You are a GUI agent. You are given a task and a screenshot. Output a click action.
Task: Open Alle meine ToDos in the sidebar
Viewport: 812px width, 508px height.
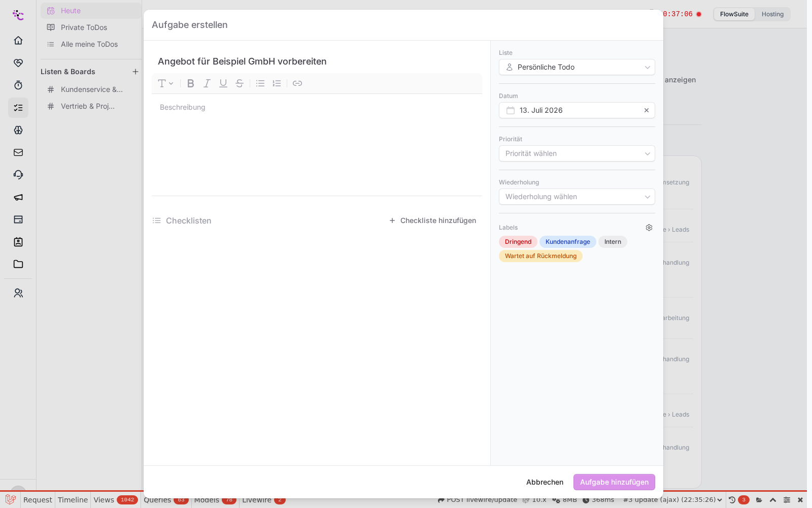[91, 44]
